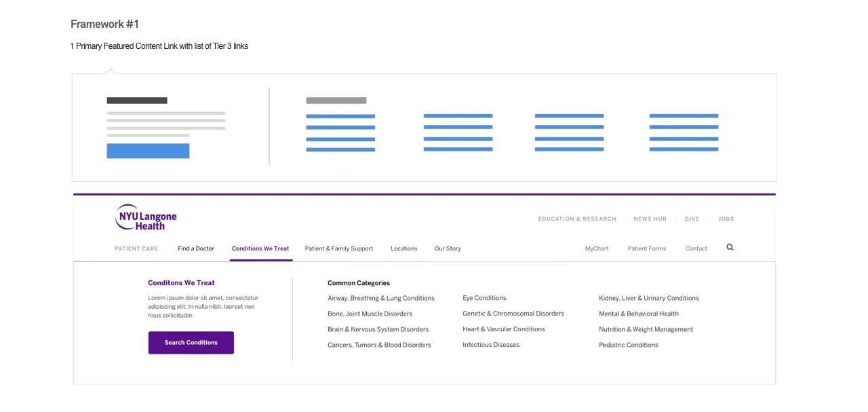
Task: Click the Framework #1 title
Action: pos(105,24)
